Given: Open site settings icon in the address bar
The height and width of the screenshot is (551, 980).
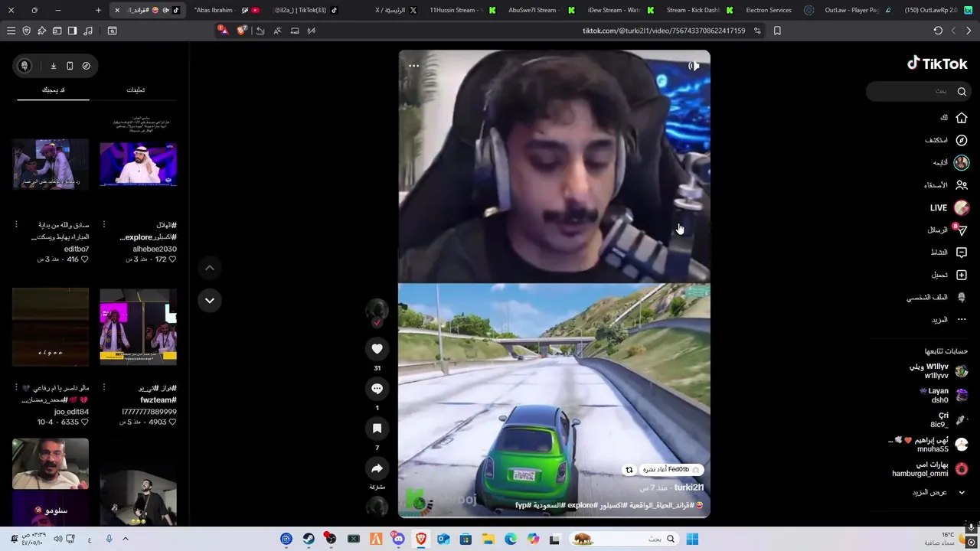Looking at the screenshot, I should coord(757,31).
